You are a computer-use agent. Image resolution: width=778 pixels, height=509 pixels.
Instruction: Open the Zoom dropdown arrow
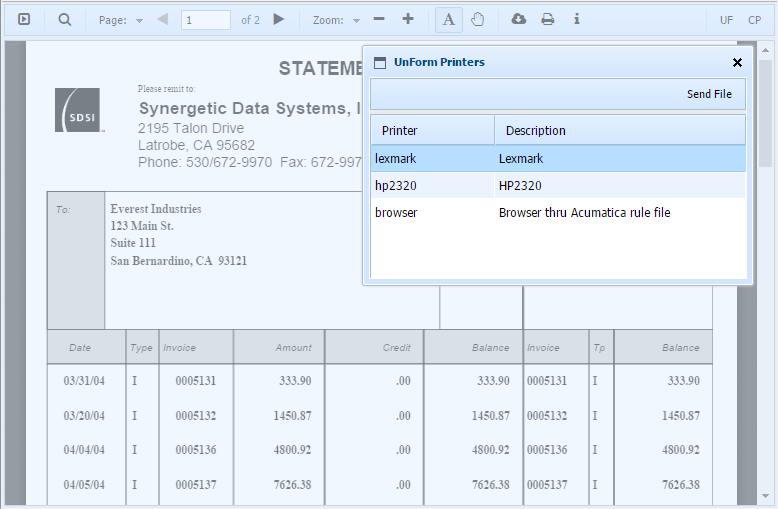356,20
